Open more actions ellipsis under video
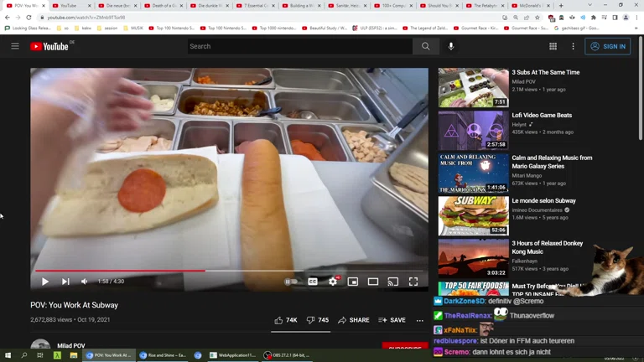This screenshot has width=644, height=362. click(420, 321)
